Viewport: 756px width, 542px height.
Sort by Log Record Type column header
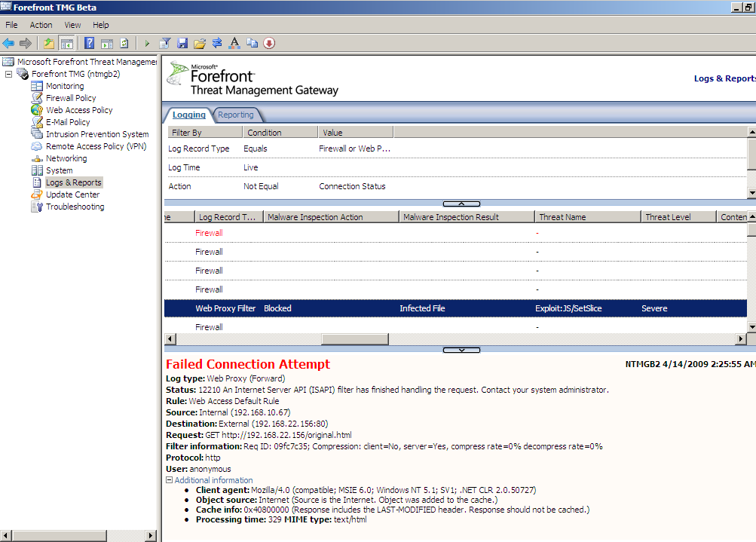click(229, 217)
